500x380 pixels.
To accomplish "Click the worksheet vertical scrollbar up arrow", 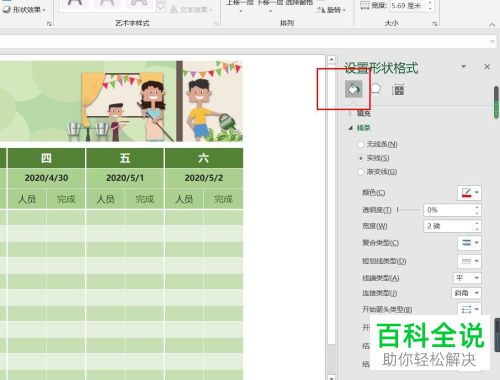I will click(x=331, y=60).
